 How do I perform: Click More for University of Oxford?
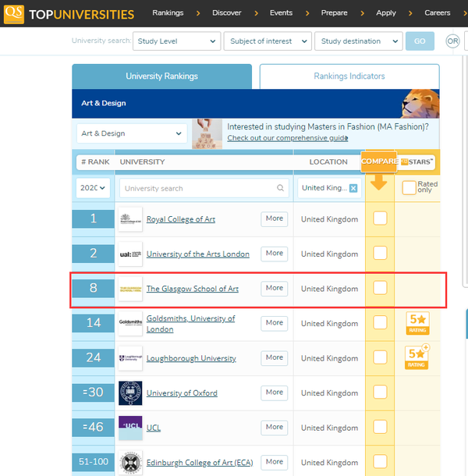coord(275,393)
